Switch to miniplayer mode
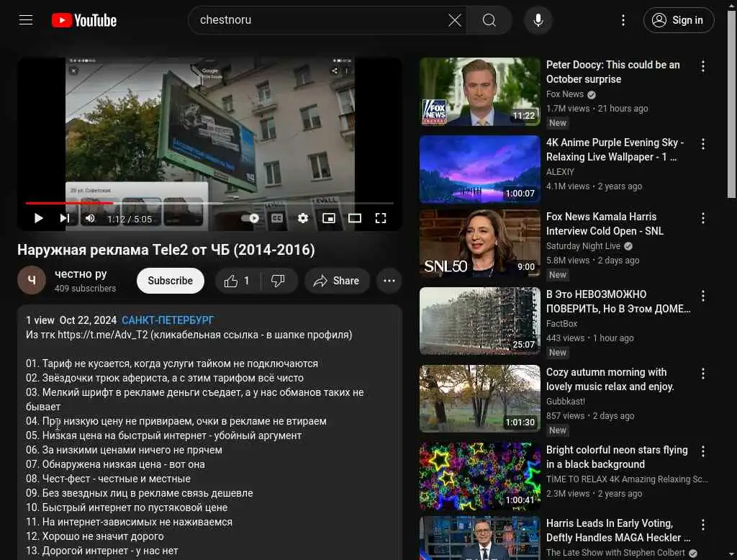This screenshot has height=560, width=737. [x=329, y=218]
